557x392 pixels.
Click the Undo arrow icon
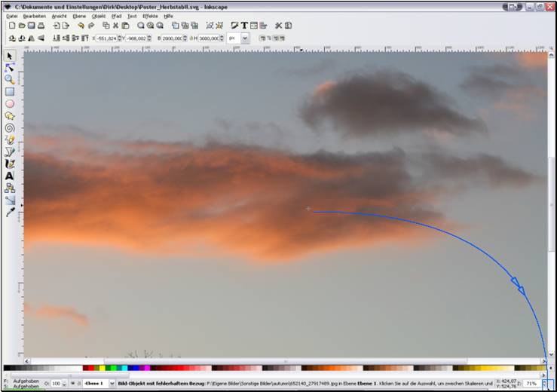click(81, 26)
